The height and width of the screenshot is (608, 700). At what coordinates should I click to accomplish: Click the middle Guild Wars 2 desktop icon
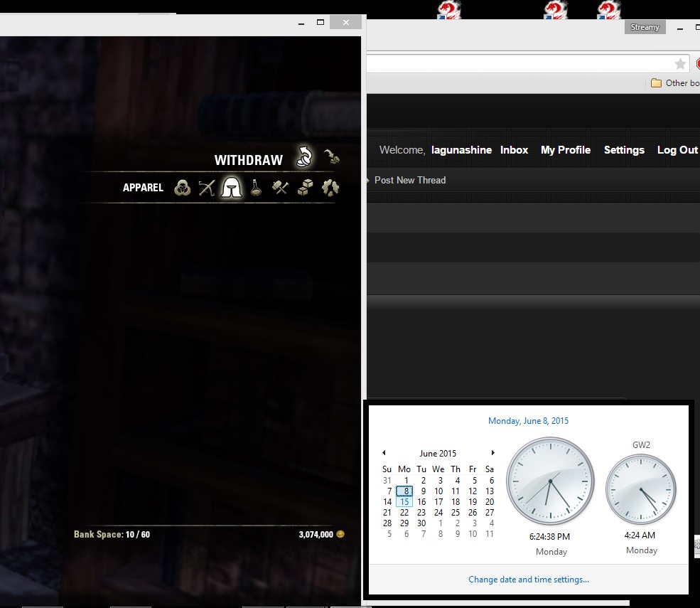[x=555, y=10]
